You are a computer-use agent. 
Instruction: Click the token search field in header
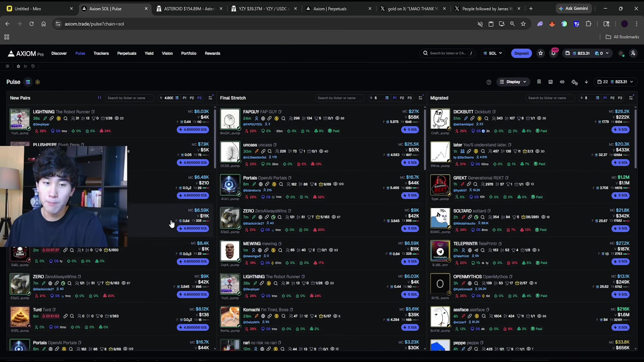tap(448, 53)
